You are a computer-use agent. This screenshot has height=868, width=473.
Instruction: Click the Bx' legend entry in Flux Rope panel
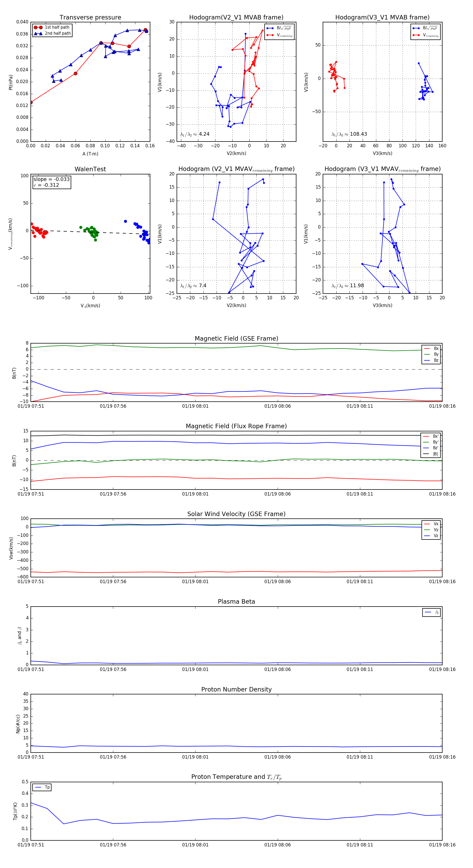pyautogui.click(x=431, y=436)
